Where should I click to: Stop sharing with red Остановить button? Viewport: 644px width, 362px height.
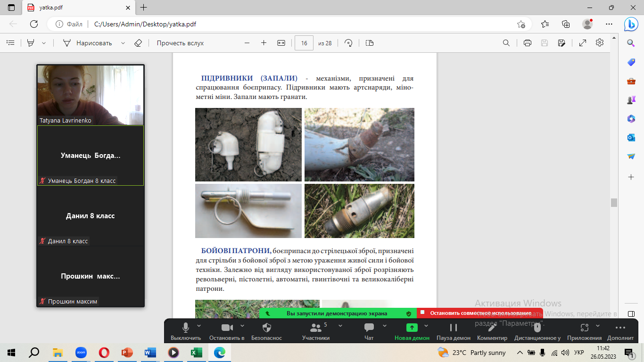click(479, 313)
